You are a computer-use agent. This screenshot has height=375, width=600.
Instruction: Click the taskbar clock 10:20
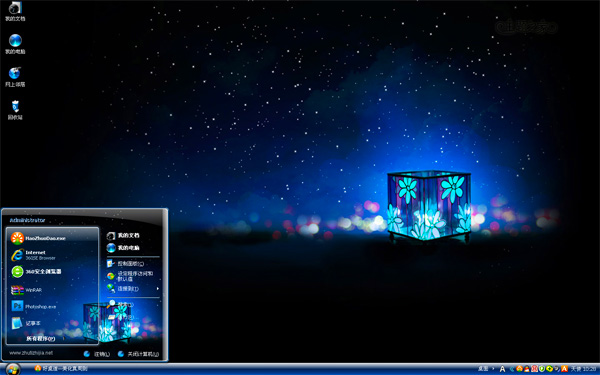(x=590, y=369)
